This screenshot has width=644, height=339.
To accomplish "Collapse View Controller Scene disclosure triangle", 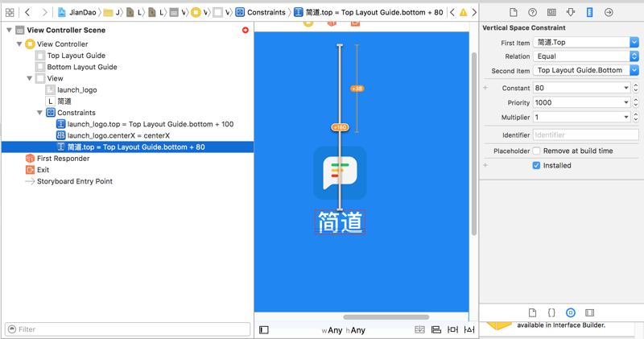I will 9,30.
